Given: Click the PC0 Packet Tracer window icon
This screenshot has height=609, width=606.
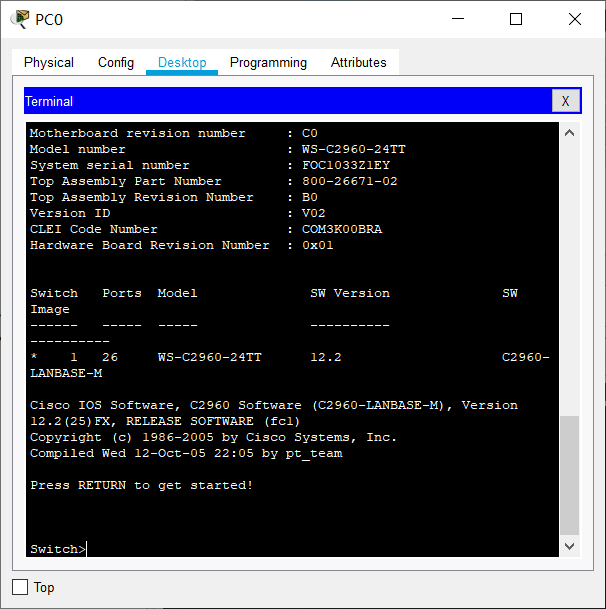Looking at the screenshot, I should [20, 19].
